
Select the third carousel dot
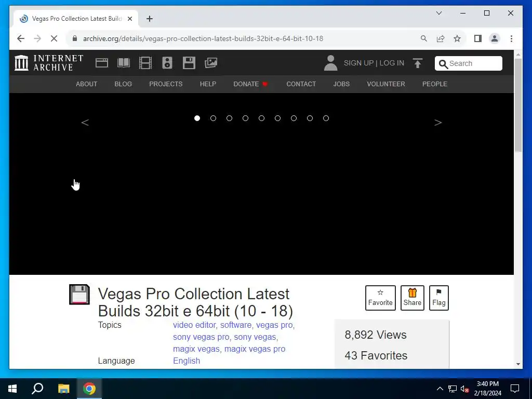[229, 118]
